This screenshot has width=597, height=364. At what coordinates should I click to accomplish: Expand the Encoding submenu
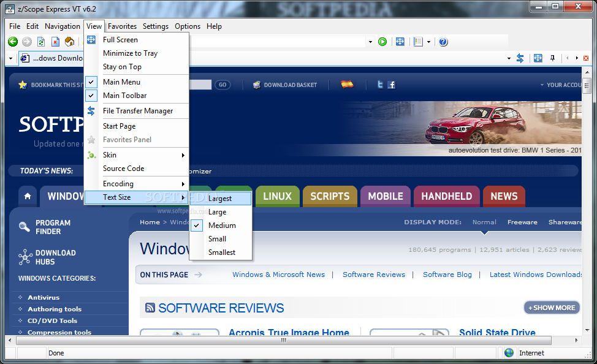point(137,184)
